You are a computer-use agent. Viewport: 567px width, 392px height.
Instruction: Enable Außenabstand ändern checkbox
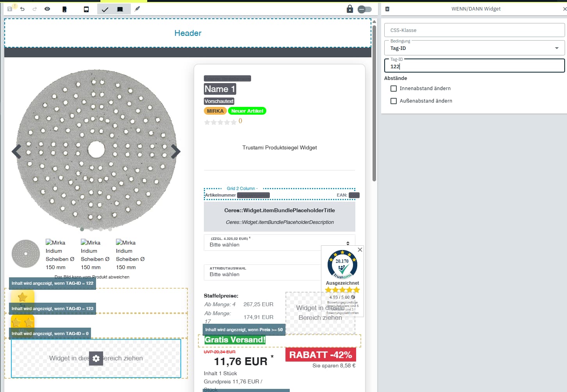394,101
